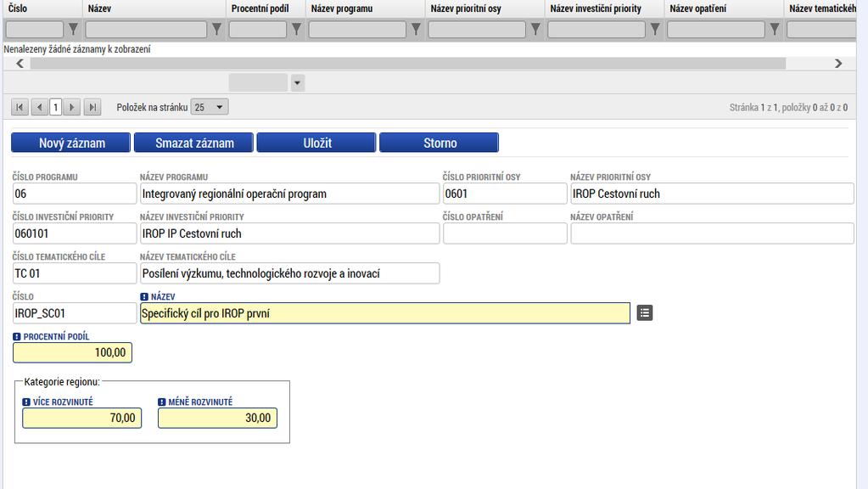Open the small dropdown arrow under the Procentní podíl column
Image resolution: width=868 pixels, height=489 pixels.
tap(297, 83)
